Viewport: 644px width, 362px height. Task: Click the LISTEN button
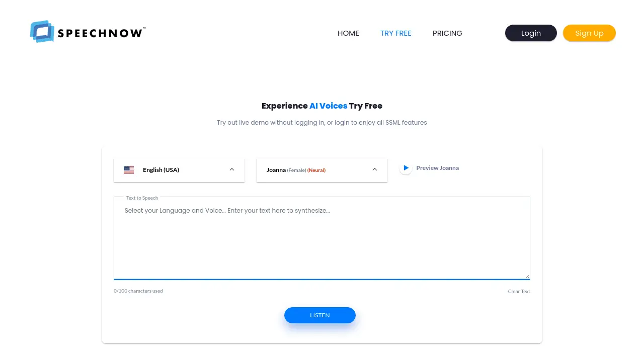[x=320, y=315]
